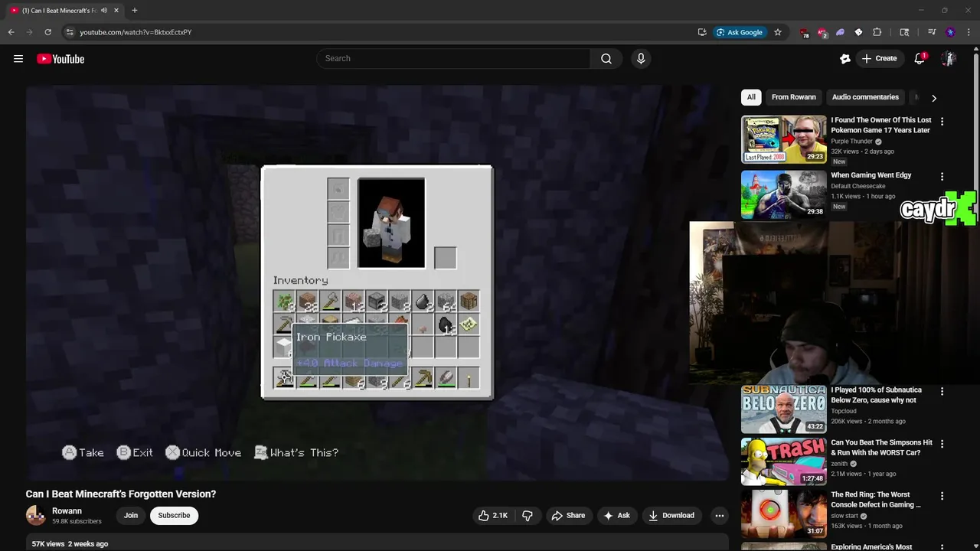
Task: Open the Subnautica Below Zero thumbnail
Action: [784, 409]
